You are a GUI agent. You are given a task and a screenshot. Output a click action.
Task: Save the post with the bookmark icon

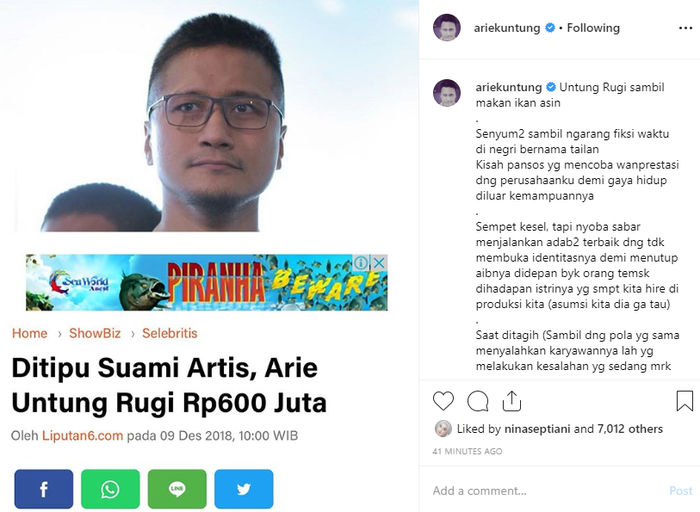click(x=684, y=400)
